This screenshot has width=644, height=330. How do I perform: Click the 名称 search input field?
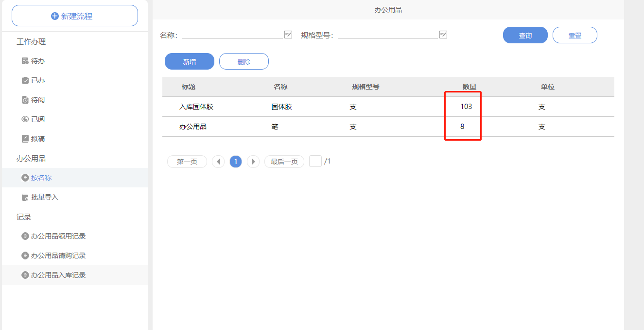[232, 35]
